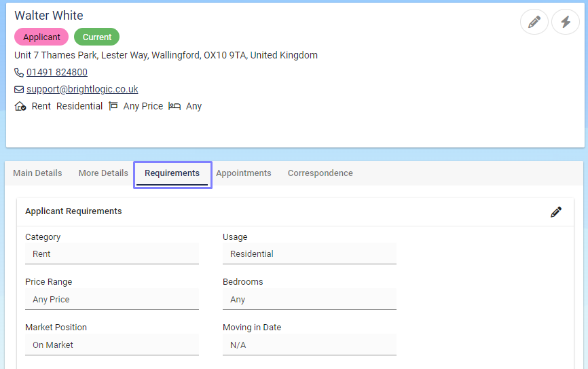Click the Price Range label
The width and height of the screenshot is (588, 369).
49,282
